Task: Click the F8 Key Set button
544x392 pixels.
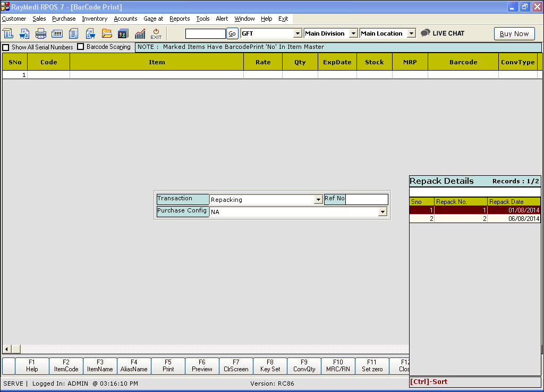Action: click(x=270, y=366)
